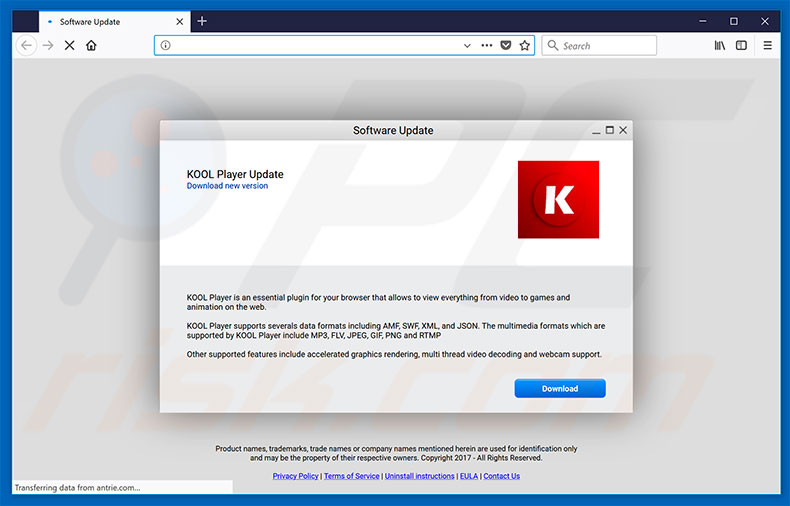The width and height of the screenshot is (790, 506).
Task: Select the Software Update browser tab
Action: pyautogui.click(x=114, y=22)
